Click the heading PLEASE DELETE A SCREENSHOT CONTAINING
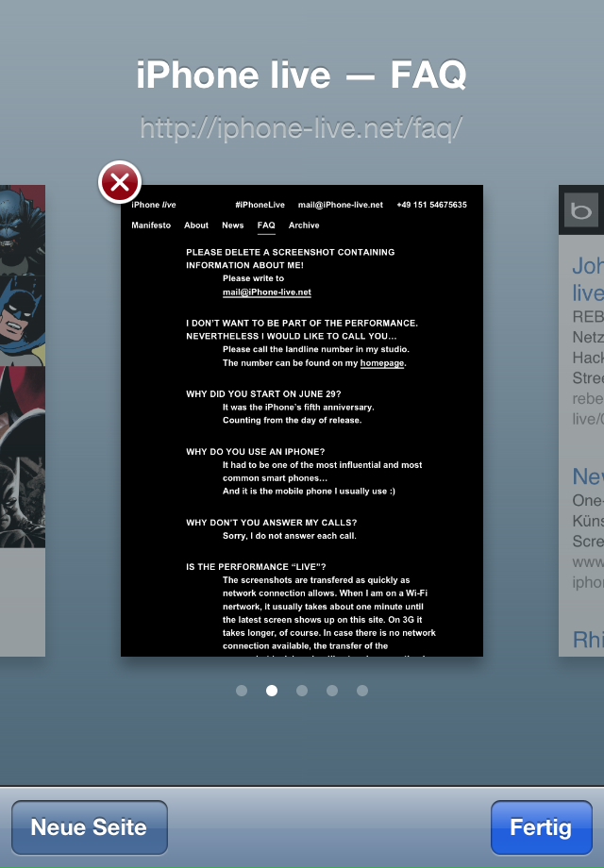604x868 pixels. (291, 253)
